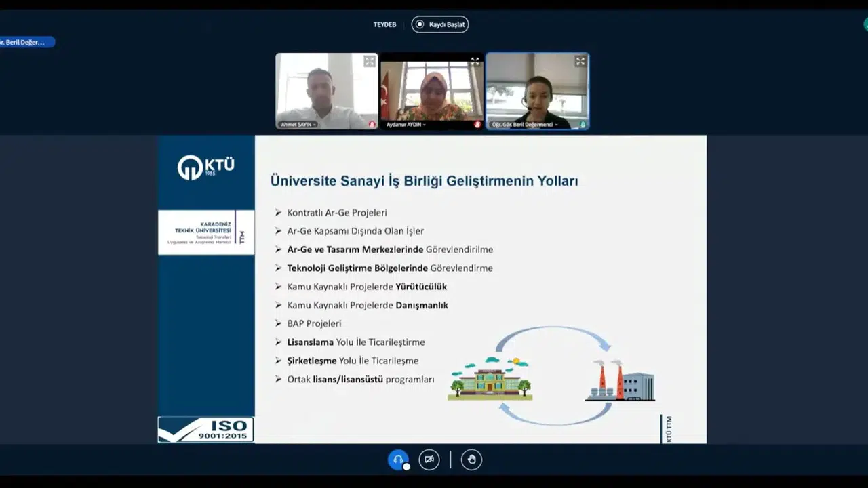Screen dimensions: 868x488
Task: Click Aydanur AYDIN's muted microphone indicator
Action: [x=477, y=125]
